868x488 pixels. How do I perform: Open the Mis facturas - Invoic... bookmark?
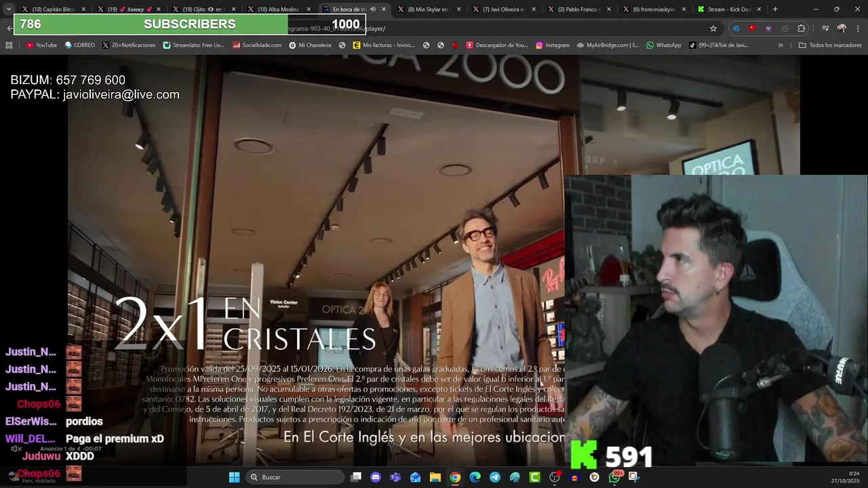[x=384, y=45]
